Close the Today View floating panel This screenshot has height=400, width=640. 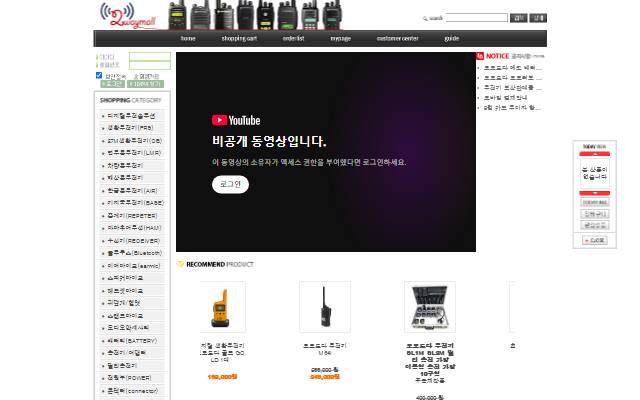coord(594,240)
